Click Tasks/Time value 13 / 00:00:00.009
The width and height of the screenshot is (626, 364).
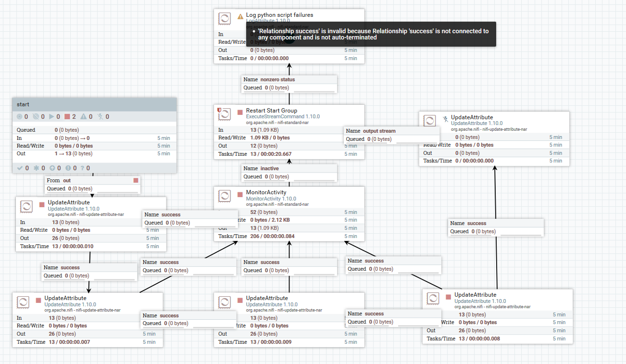point(270,342)
